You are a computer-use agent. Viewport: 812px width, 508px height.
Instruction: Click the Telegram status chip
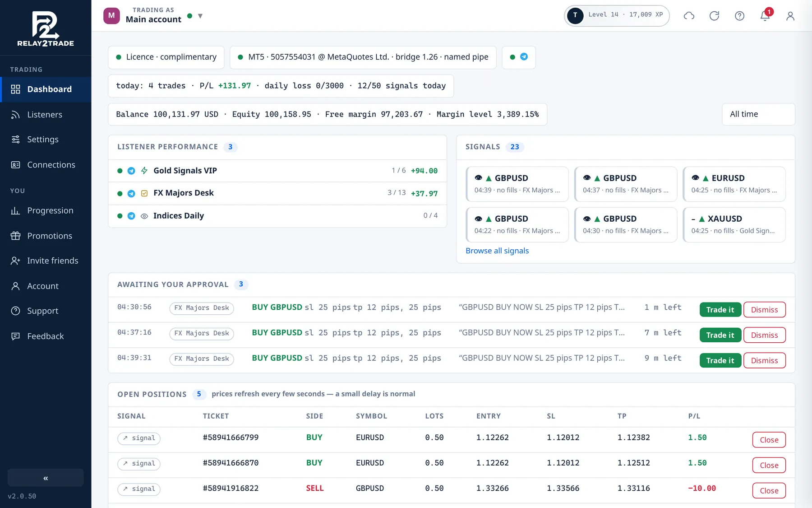[x=519, y=57]
